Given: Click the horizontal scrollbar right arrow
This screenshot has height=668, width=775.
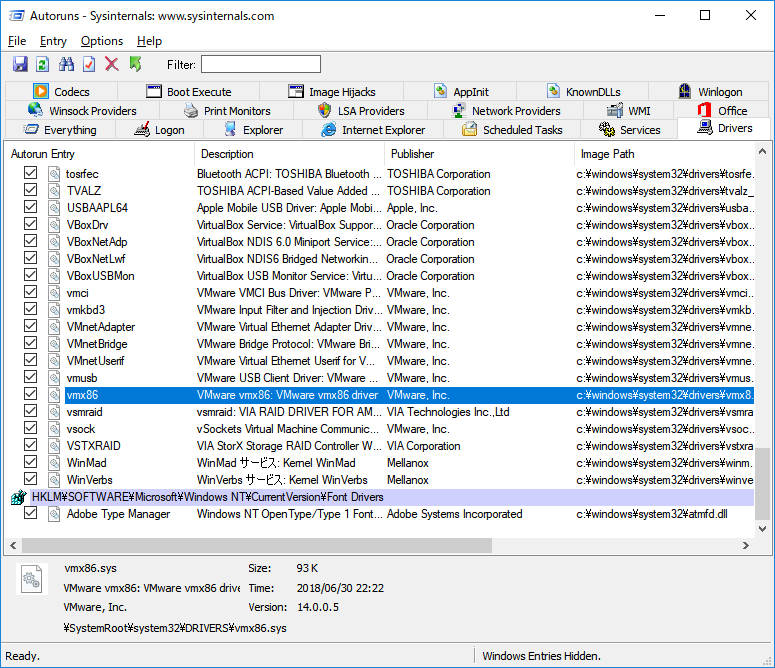Looking at the screenshot, I should pos(746,545).
